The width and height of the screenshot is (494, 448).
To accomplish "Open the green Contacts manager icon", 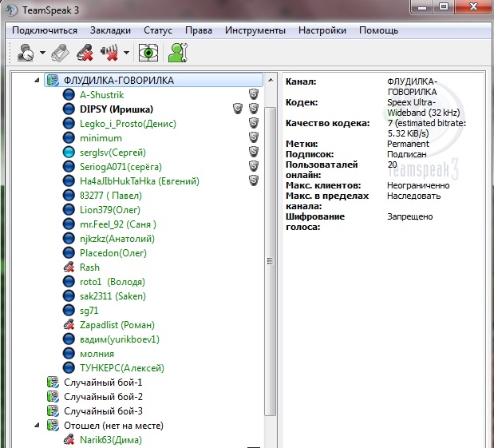I will [x=178, y=53].
